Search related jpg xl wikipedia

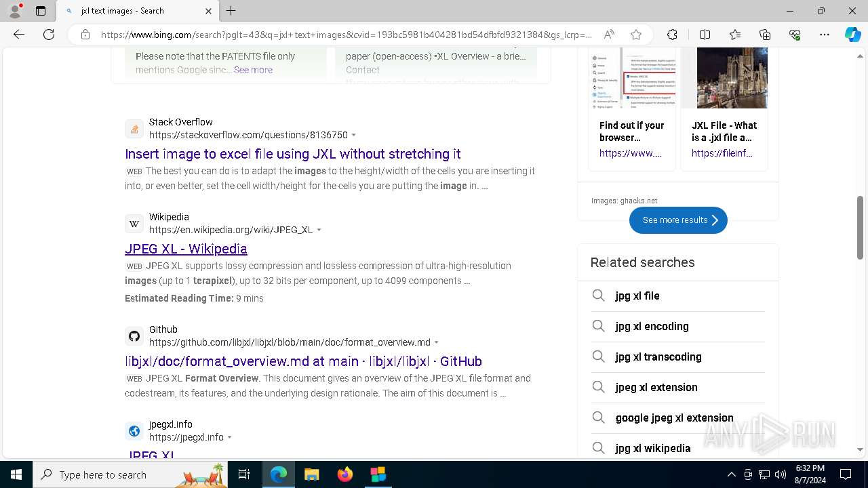678,447
